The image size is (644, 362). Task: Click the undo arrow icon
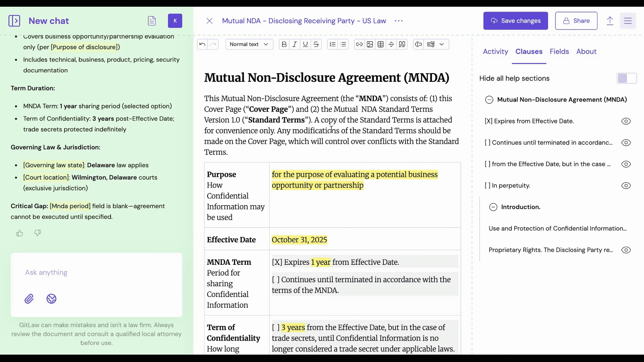click(x=202, y=44)
